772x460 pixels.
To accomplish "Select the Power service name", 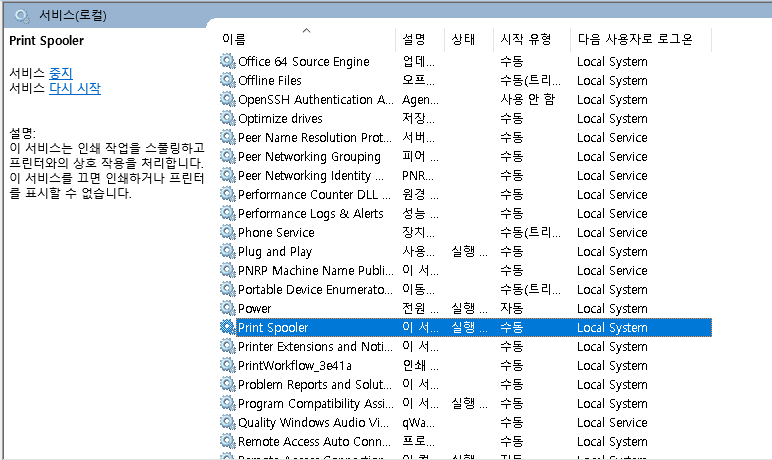I will (x=255, y=309).
